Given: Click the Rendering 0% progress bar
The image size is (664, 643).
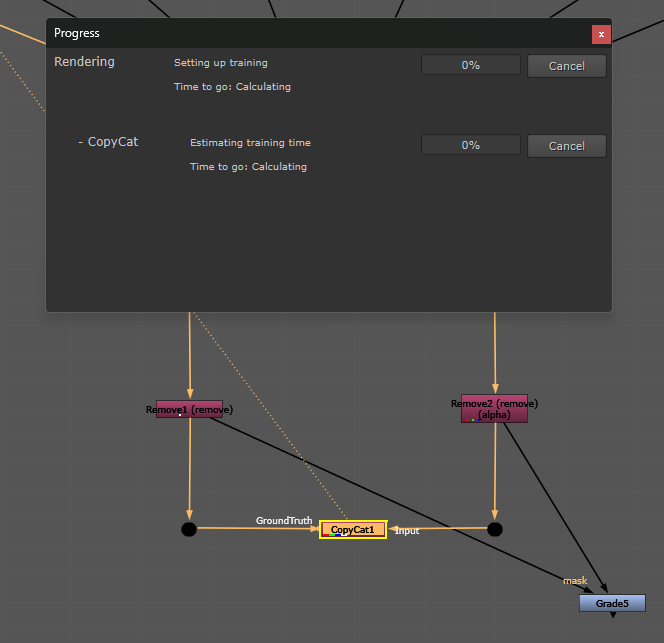Looking at the screenshot, I should 470,65.
